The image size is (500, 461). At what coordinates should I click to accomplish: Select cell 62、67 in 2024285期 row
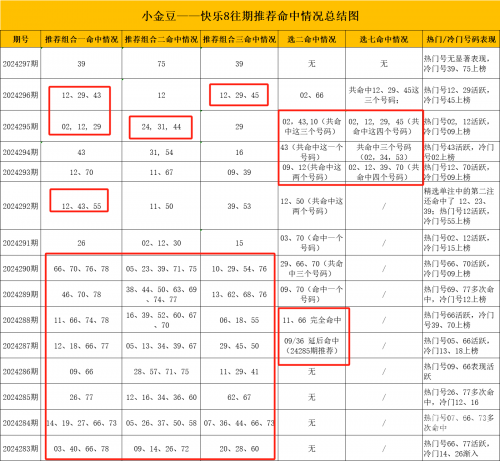coord(239,397)
